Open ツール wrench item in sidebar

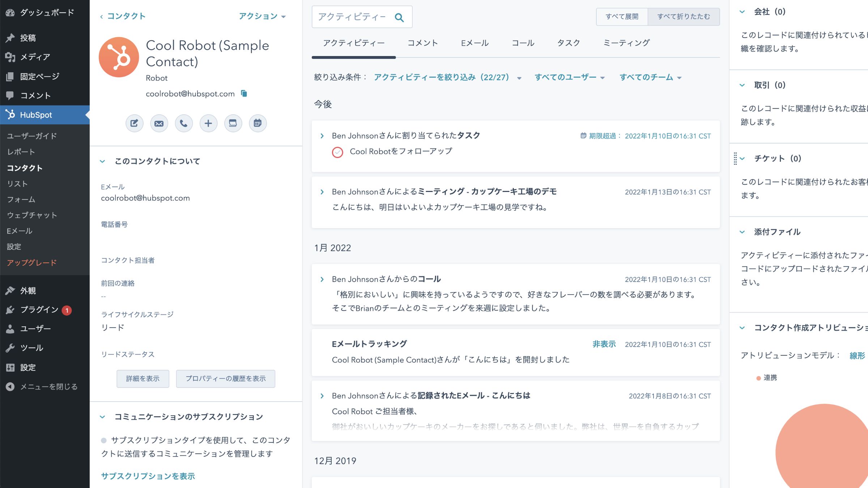(45, 348)
